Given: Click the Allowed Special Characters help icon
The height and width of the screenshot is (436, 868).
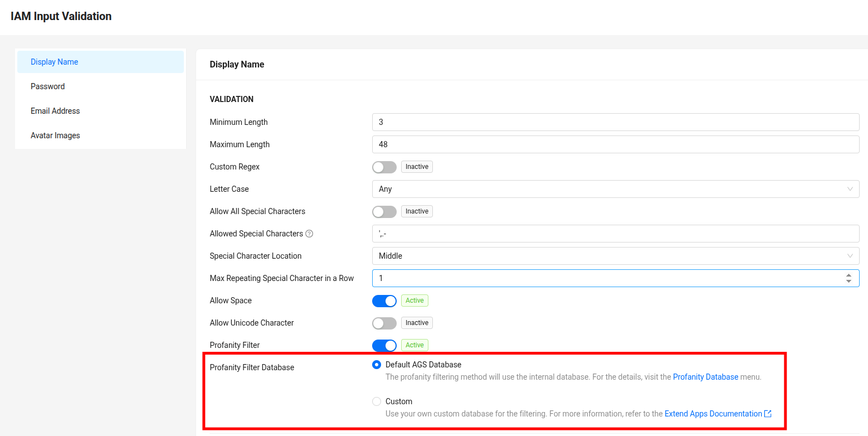Looking at the screenshot, I should pos(309,234).
